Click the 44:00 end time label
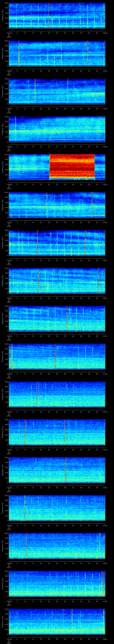The image size is (114, 644). 105,487
